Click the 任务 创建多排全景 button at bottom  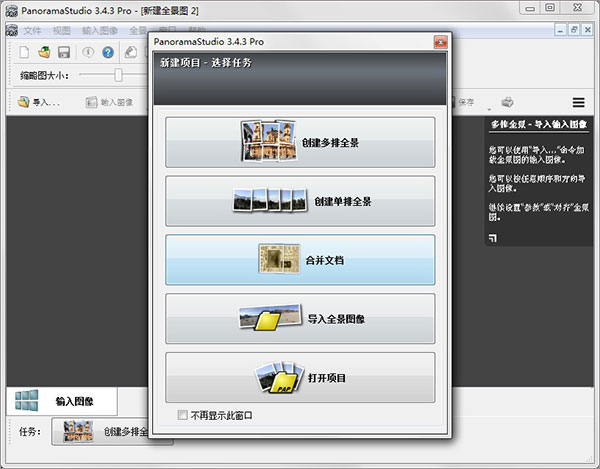112,432
